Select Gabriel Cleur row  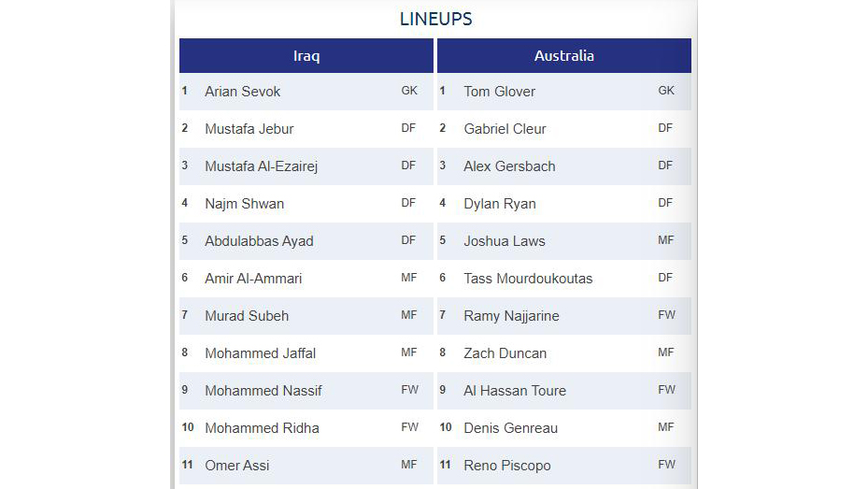point(564,129)
